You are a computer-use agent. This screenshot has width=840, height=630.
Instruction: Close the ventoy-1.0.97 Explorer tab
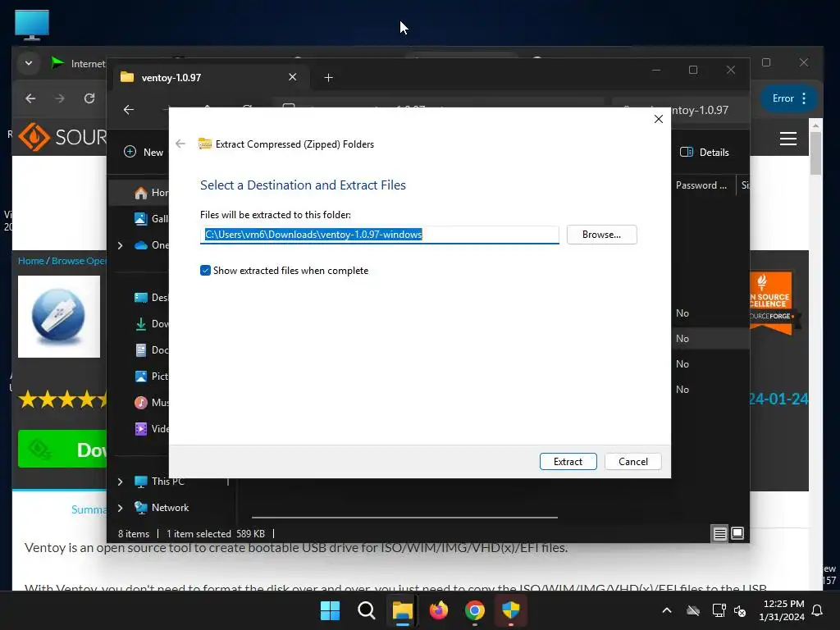pos(293,77)
